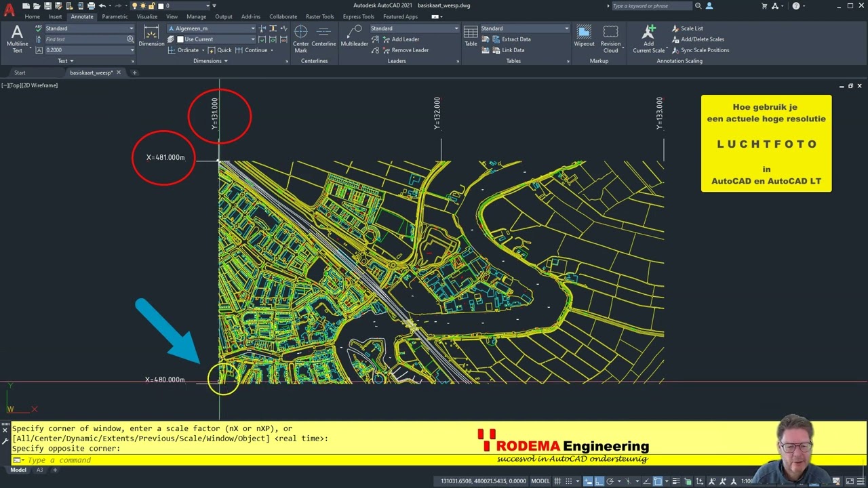The image size is (868, 488).
Task: Select the Center Mark tool
Action: (x=300, y=39)
